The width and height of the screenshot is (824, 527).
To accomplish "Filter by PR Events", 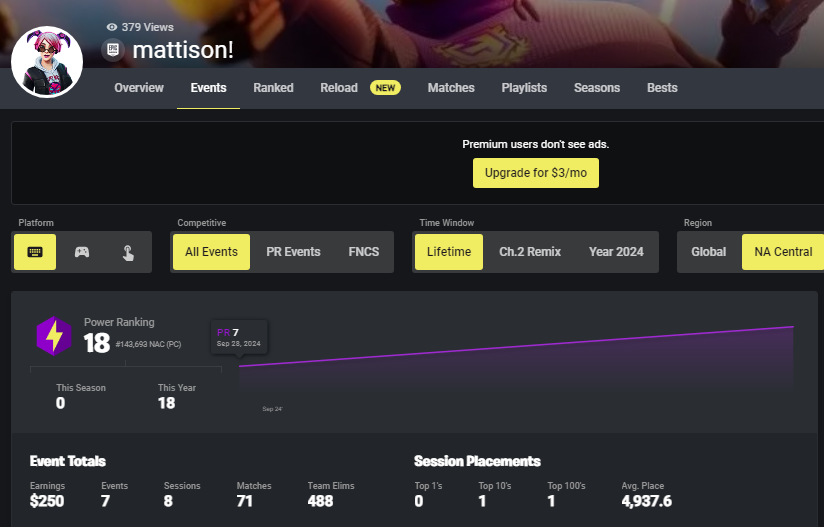I will click(x=293, y=252).
